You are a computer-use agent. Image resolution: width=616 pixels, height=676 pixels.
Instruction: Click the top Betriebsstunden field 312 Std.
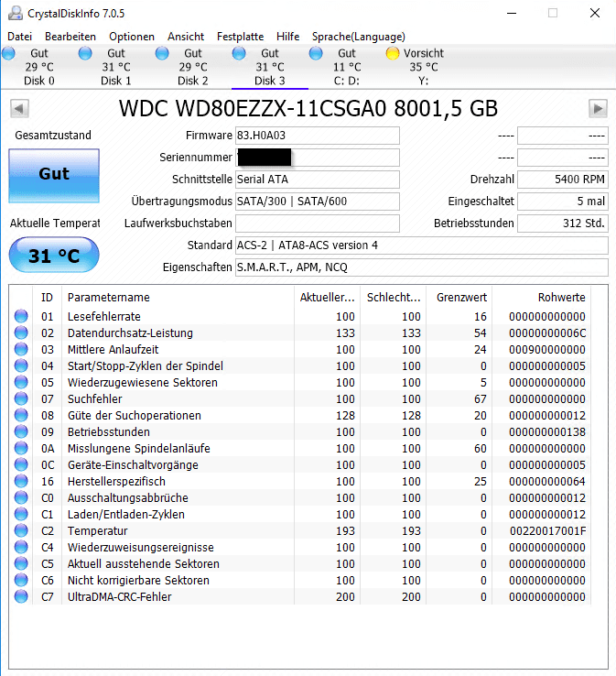click(563, 224)
